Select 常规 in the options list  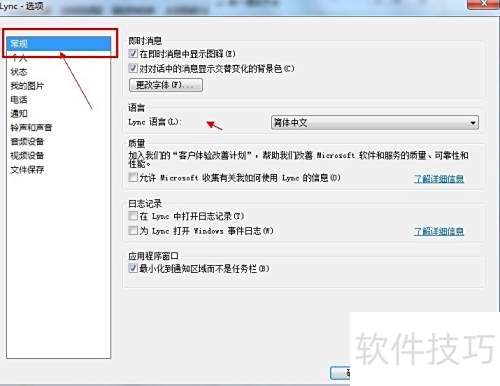(59, 44)
